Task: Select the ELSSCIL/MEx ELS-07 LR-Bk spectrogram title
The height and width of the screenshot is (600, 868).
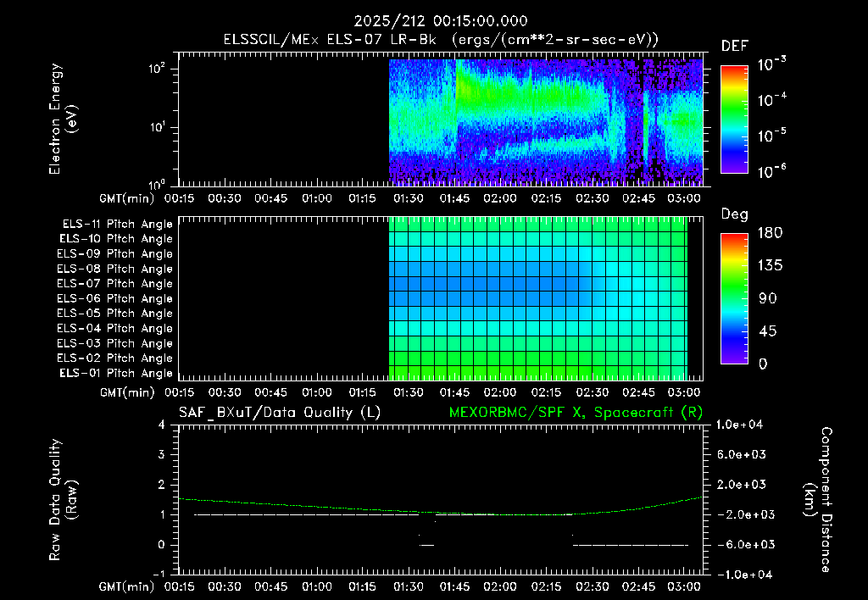Action: point(441,40)
